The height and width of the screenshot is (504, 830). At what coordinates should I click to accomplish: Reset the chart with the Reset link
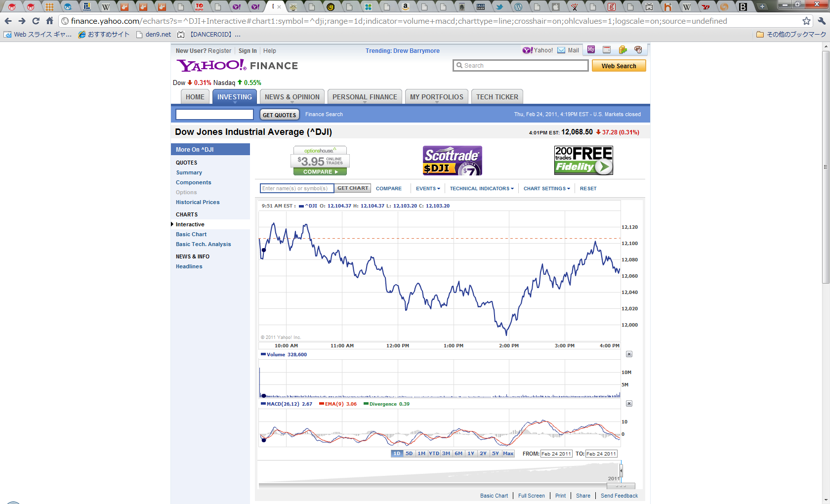coord(588,188)
